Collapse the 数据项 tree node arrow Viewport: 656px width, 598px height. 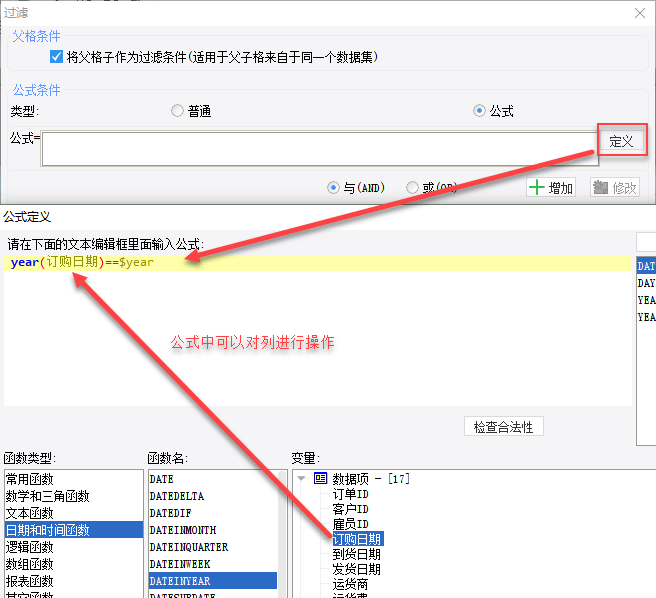301,478
